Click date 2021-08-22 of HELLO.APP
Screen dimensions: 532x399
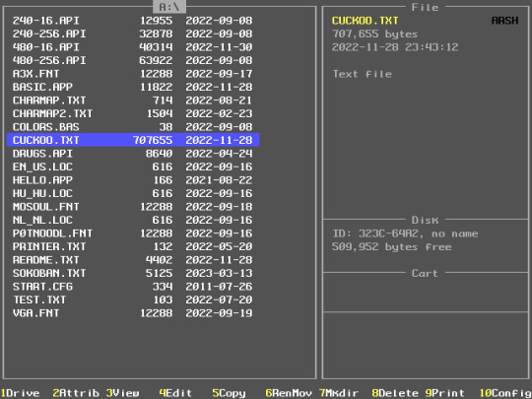tap(219, 180)
